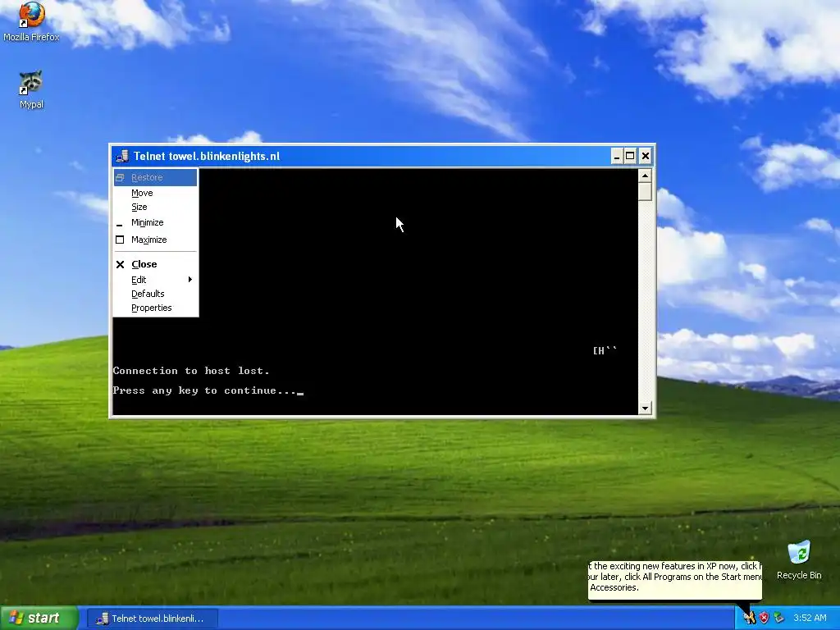Minimize the Telnet window with title bar button
The image size is (840, 630).
(617, 156)
